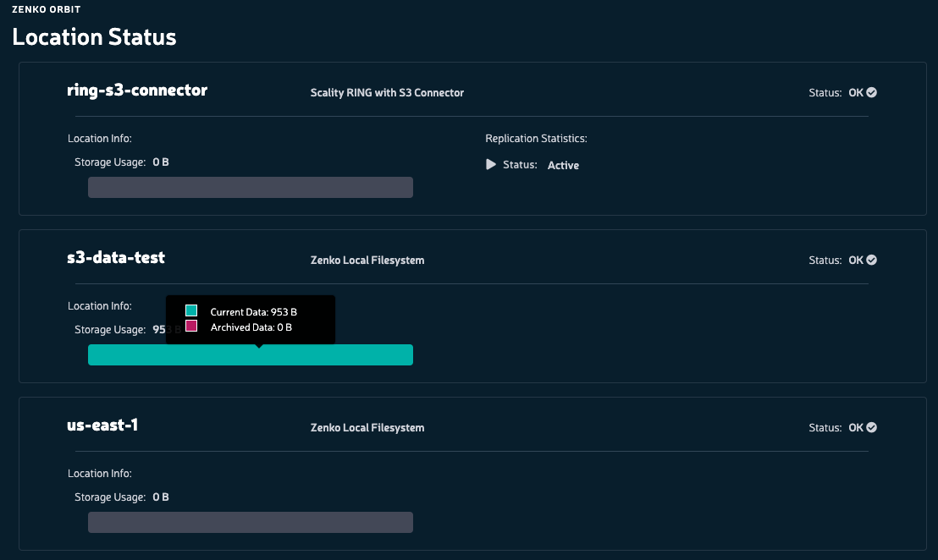Viewport: 938px width, 560px height.
Task: Click the magenta Archived Data legend swatch
Action: pos(191,327)
